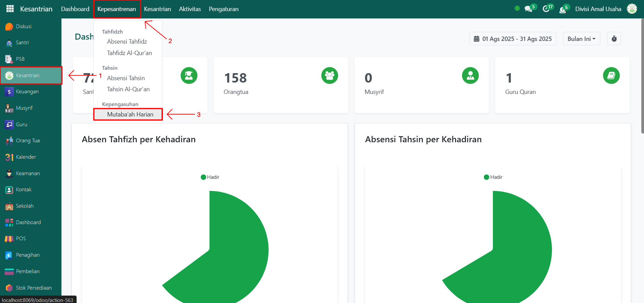The image size is (644, 303).
Task: Click the date range 01 Ags 2025 field
Action: 512,39
